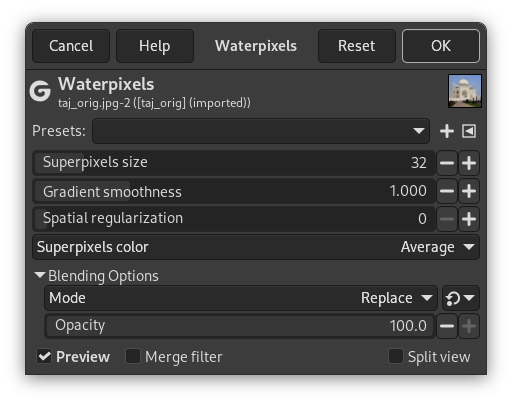Decrease Opacity with minus button
Viewport: 512px width, 403px height.
[447, 326]
